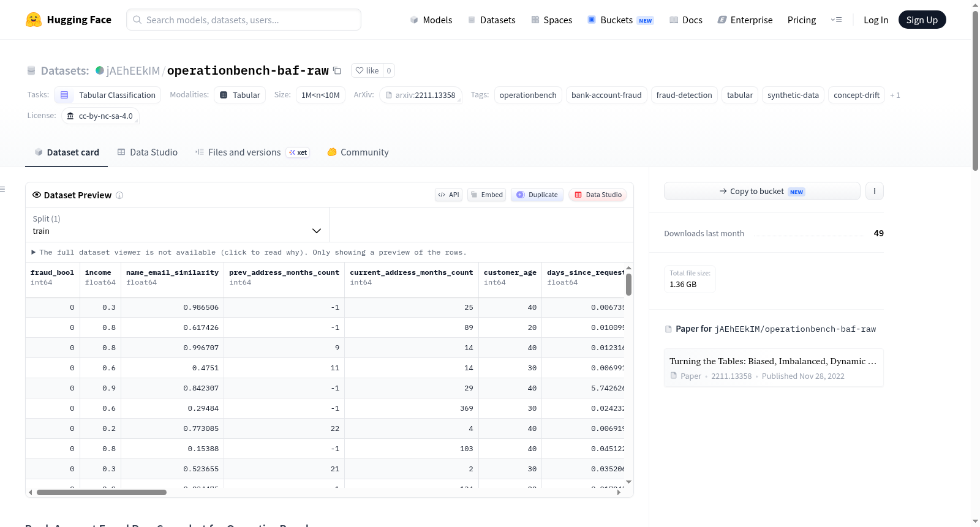The image size is (980, 527).
Task: Open the Buckets nav link
Action: 620,20
